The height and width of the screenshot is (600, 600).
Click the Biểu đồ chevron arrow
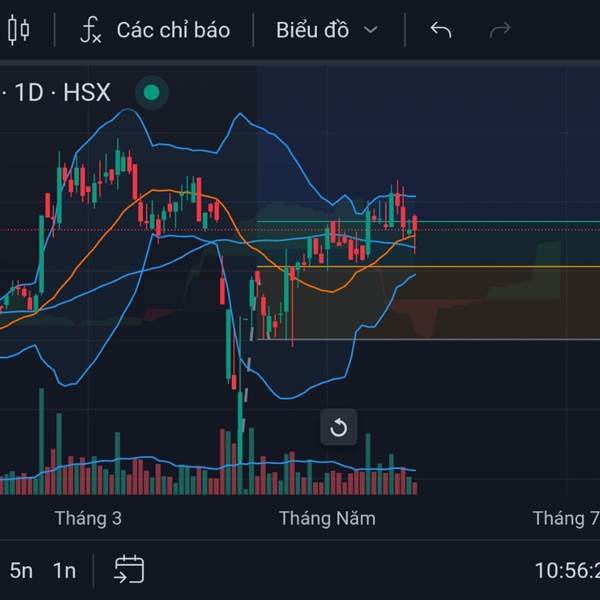coord(370,30)
